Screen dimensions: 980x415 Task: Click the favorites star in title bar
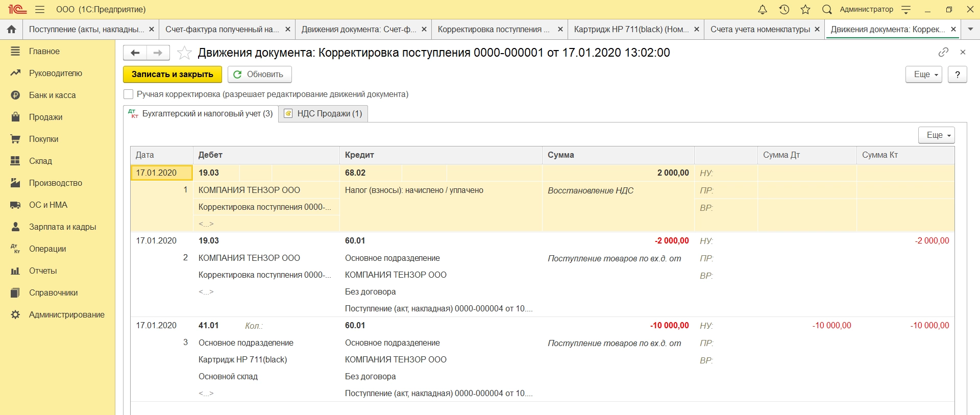tap(805, 10)
